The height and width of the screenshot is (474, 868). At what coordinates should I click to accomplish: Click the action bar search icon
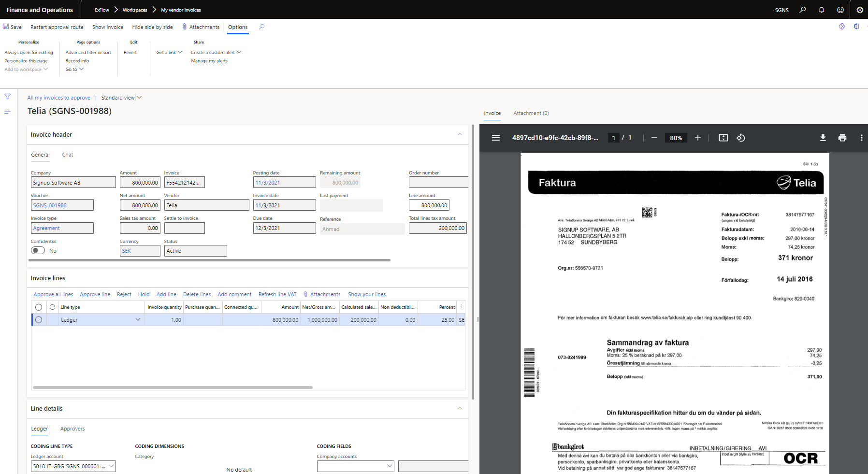(x=262, y=27)
